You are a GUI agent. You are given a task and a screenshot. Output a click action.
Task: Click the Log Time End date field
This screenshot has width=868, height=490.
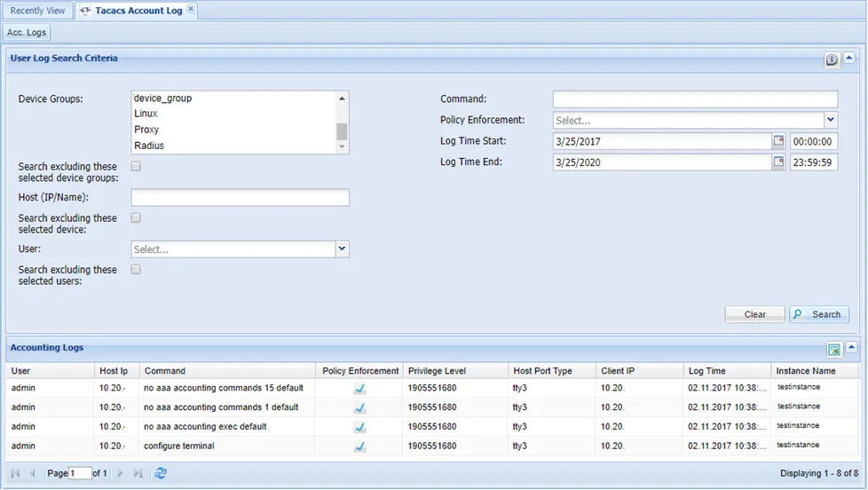(x=662, y=162)
